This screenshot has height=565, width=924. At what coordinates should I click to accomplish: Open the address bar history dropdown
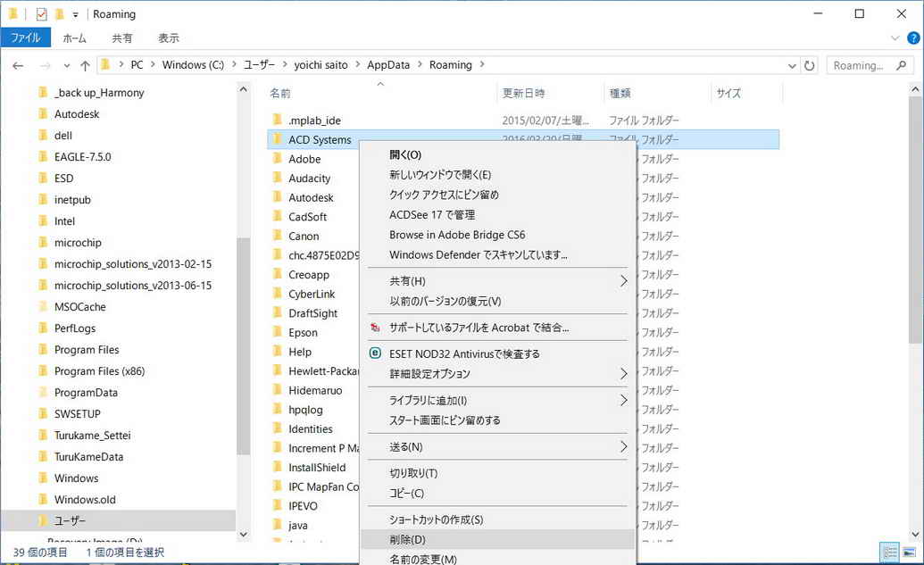792,65
